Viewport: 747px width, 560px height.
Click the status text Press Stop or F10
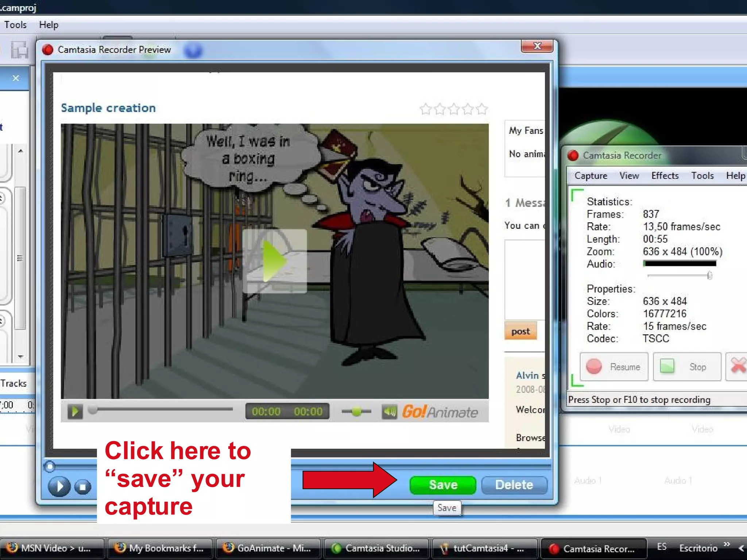[639, 400]
